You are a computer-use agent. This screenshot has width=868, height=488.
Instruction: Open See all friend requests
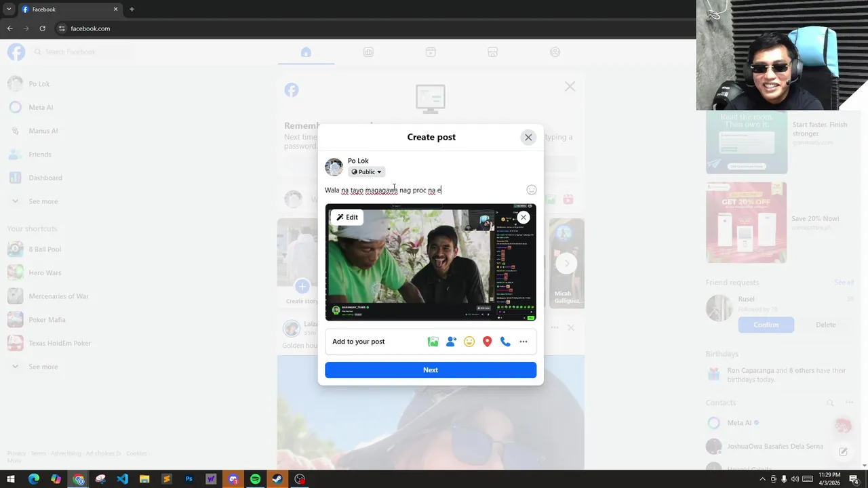point(844,282)
